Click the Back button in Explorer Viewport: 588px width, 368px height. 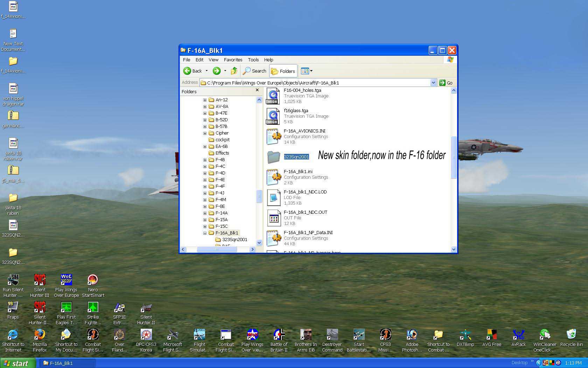pos(192,71)
